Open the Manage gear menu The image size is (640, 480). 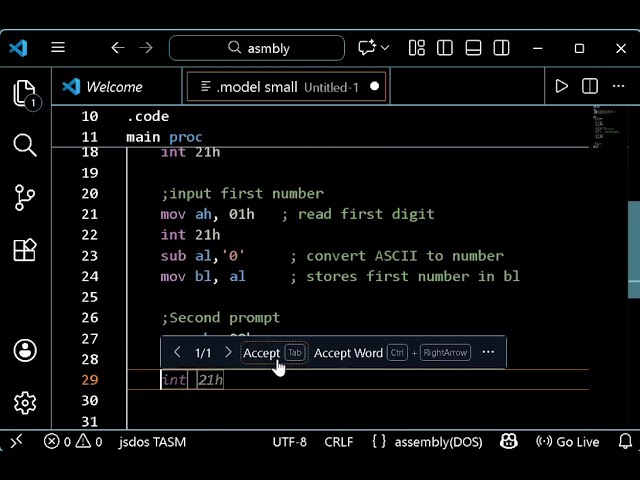(x=25, y=403)
